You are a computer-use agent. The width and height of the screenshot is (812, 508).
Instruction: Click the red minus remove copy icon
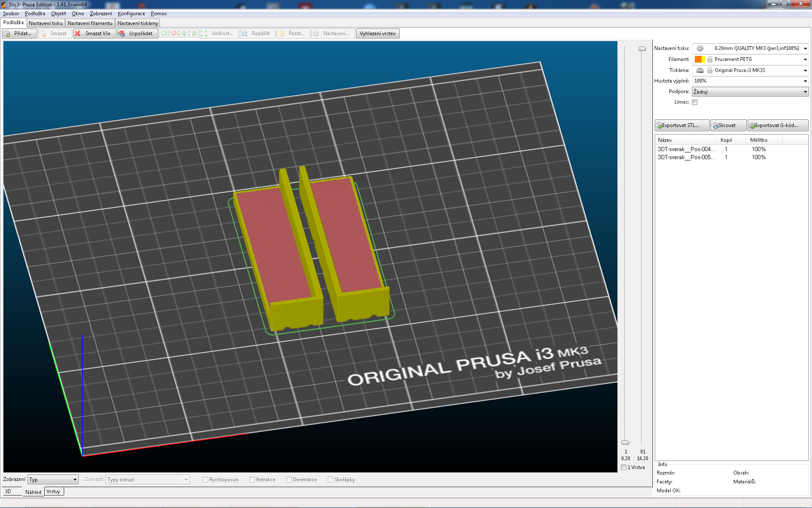coord(174,33)
